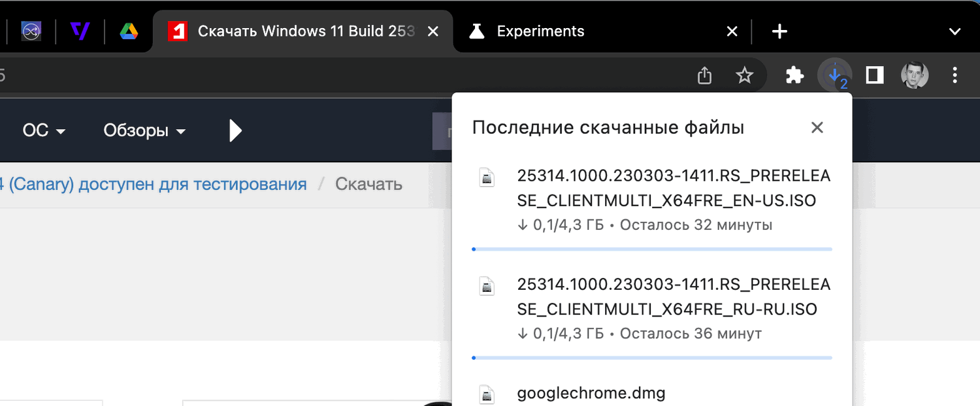Image resolution: width=980 pixels, height=406 pixels.
Task: Click the RU-RU ISO download progress bar
Action: click(651, 358)
